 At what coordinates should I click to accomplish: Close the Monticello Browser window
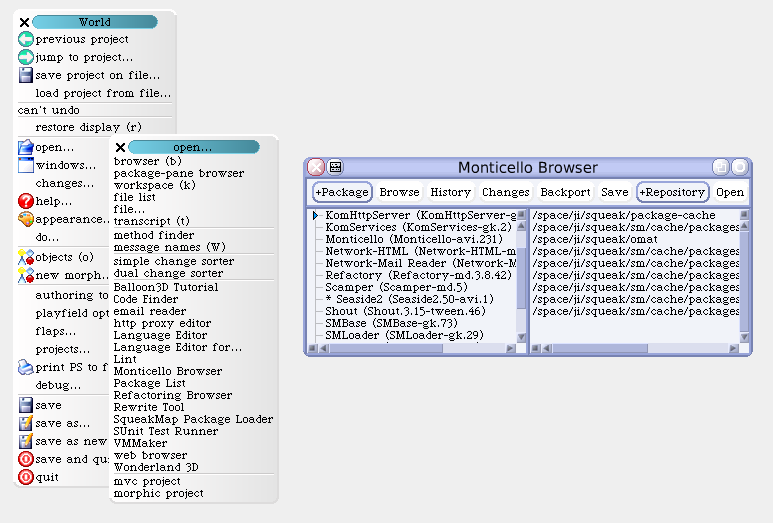(316, 168)
